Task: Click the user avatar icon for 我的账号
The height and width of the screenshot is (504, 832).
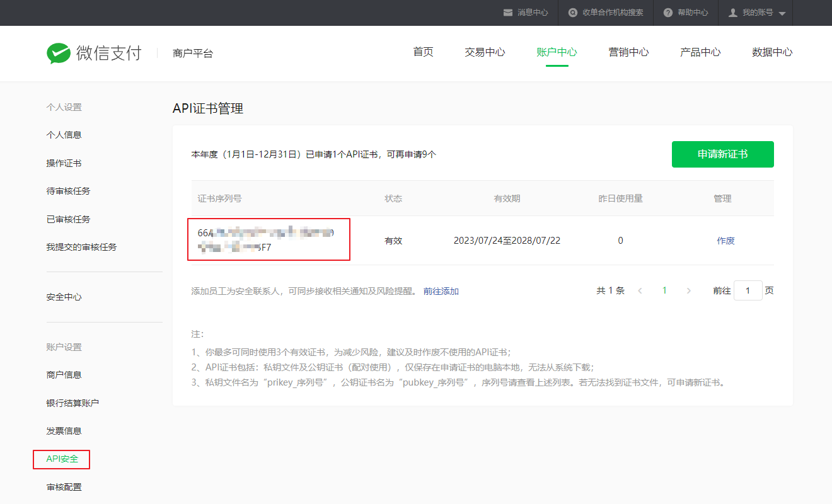Action: (733, 13)
